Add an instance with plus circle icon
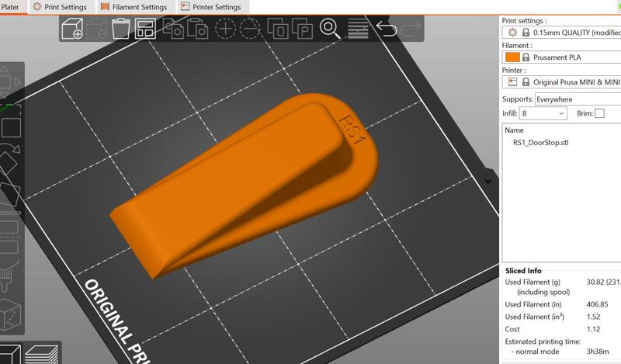The image size is (621, 364). tap(225, 29)
